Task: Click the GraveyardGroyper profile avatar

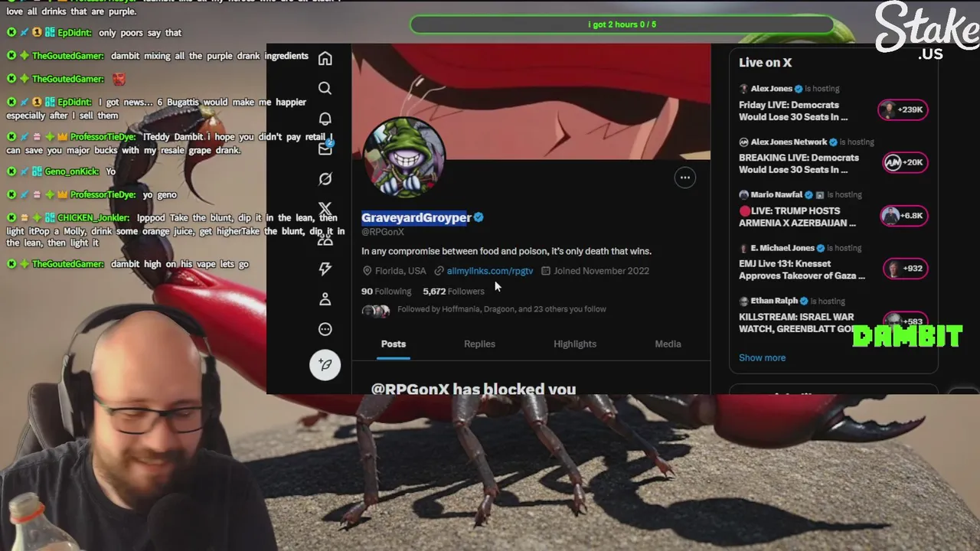Action: [x=403, y=158]
